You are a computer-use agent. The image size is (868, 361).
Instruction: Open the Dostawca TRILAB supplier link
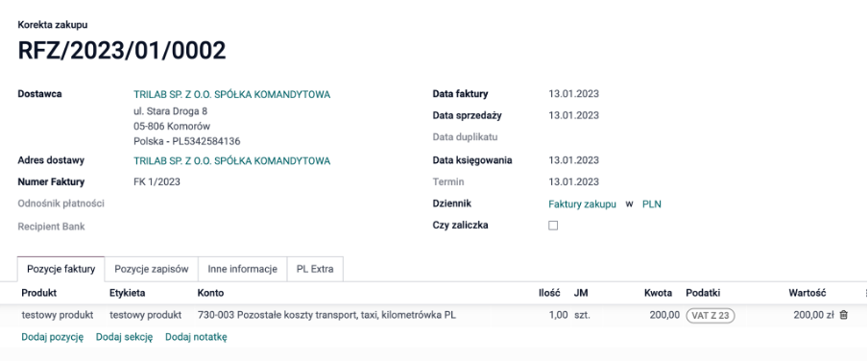(x=232, y=95)
